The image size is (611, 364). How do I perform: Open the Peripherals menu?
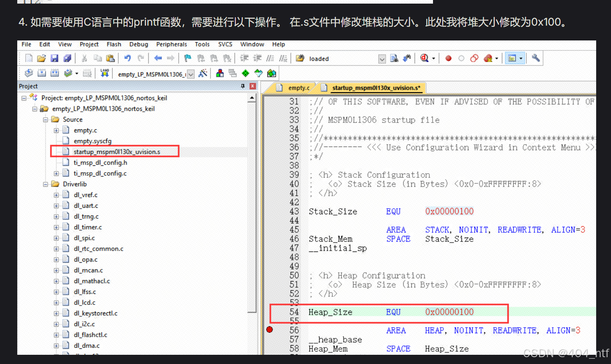pyautogui.click(x=172, y=44)
